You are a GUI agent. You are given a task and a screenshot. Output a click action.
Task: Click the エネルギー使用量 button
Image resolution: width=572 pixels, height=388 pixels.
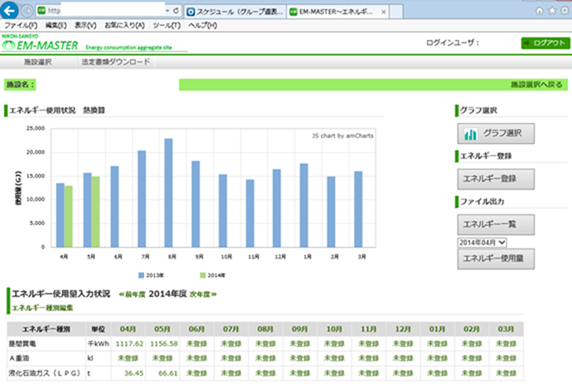click(496, 259)
